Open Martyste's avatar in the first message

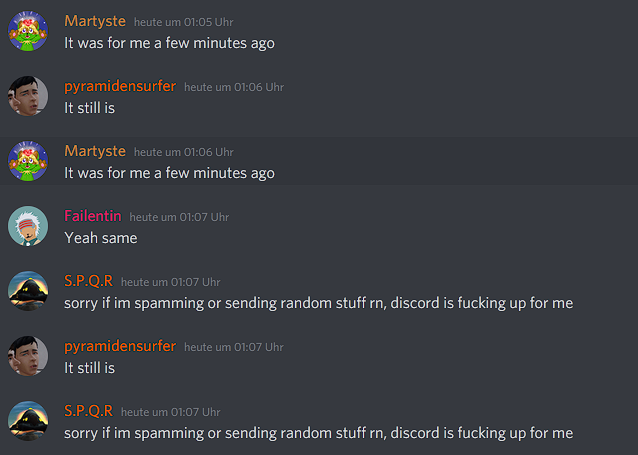tap(28, 31)
